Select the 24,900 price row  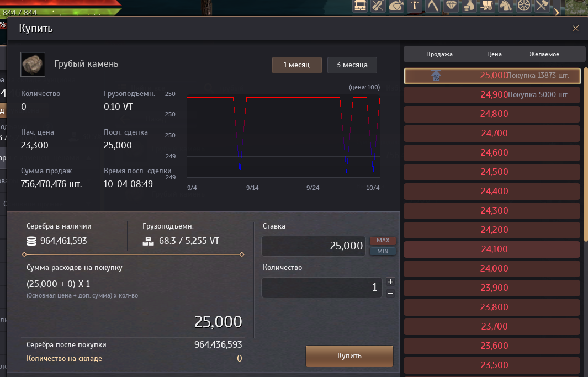click(x=492, y=95)
